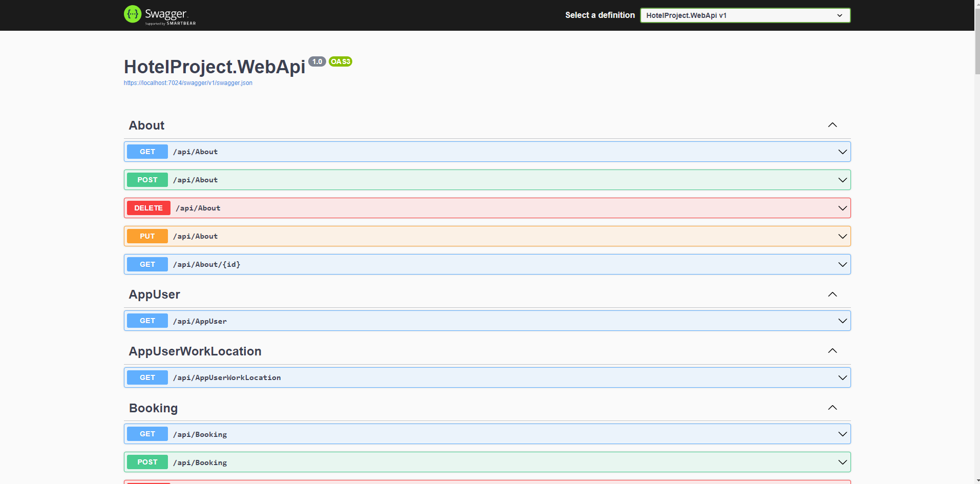The width and height of the screenshot is (980, 484).
Task: Select the GET badge on /api/About
Action: click(x=147, y=151)
